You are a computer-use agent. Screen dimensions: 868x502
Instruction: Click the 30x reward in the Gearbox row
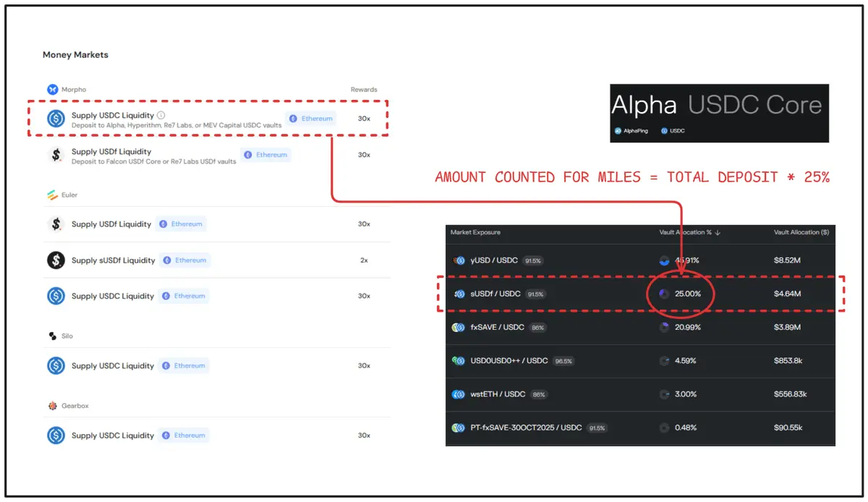pyautogui.click(x=364, y=435)
